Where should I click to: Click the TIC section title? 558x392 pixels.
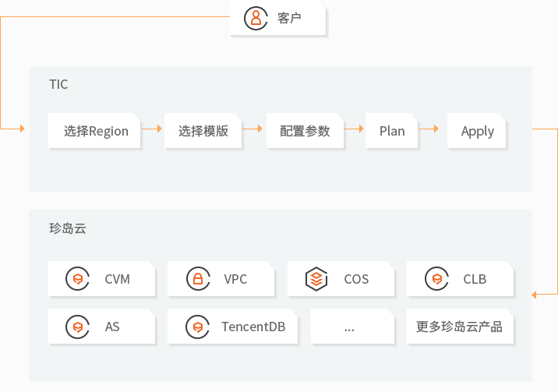[58, 84]
